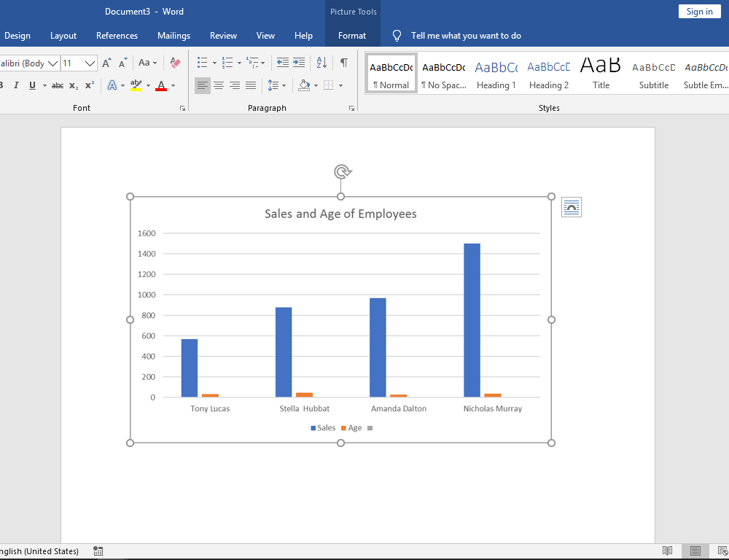
Task: Click the Sign in button
Action: click(699, 11)
